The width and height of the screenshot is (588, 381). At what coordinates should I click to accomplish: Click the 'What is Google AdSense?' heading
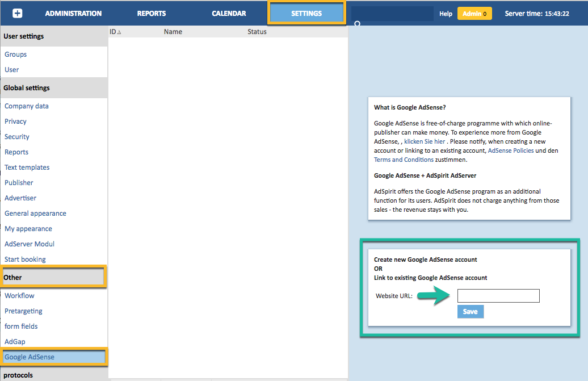click(x=410, y=108)
